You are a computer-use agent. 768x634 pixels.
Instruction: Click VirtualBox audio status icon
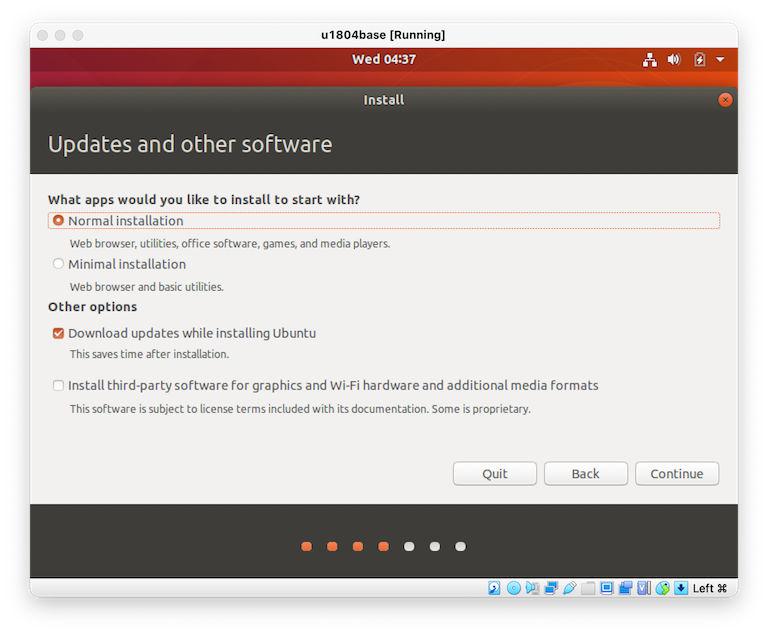pyautogui.click(x=532, y=587)
